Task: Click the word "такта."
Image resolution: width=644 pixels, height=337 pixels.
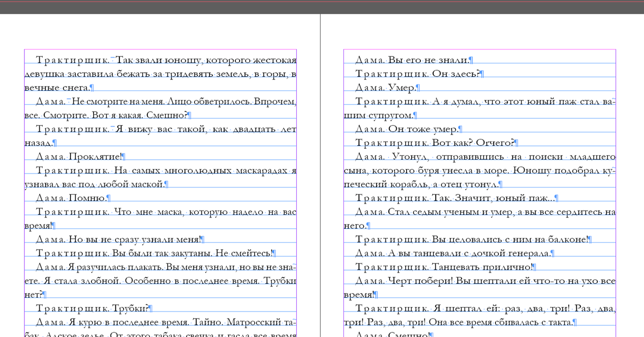Action: (x=560, y=322)
